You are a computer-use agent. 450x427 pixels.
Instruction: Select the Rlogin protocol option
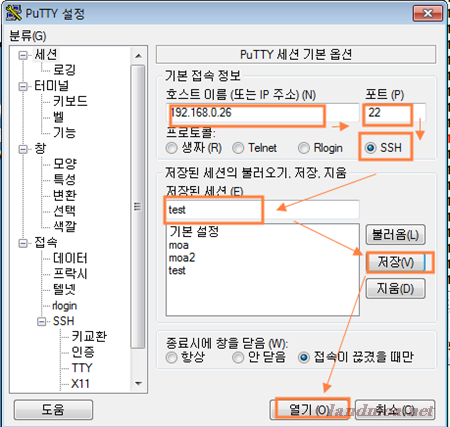pos(304,148)
